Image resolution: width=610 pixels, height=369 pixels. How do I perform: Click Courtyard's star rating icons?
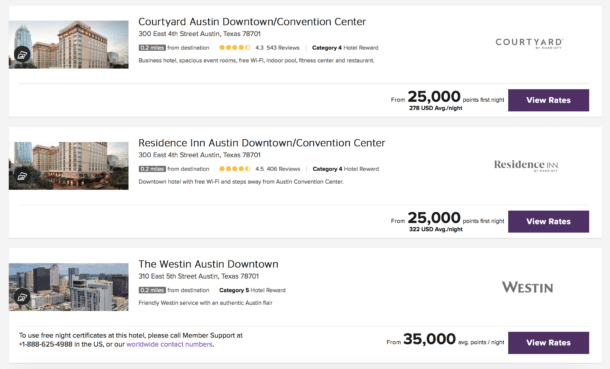pyautogui.click(x=235, y=48)
